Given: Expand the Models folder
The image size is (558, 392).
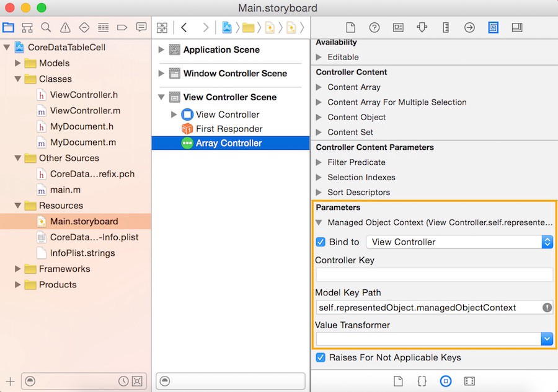Looking at the screenshot, I should coord(17,63).
